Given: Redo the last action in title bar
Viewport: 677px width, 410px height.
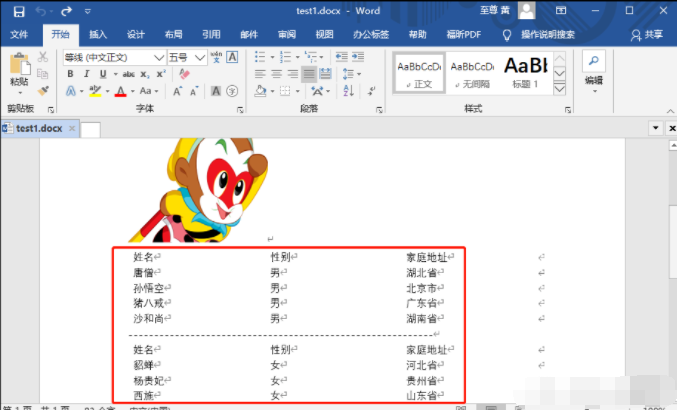Looking at the screenshot, I should (x=66, y=11).
